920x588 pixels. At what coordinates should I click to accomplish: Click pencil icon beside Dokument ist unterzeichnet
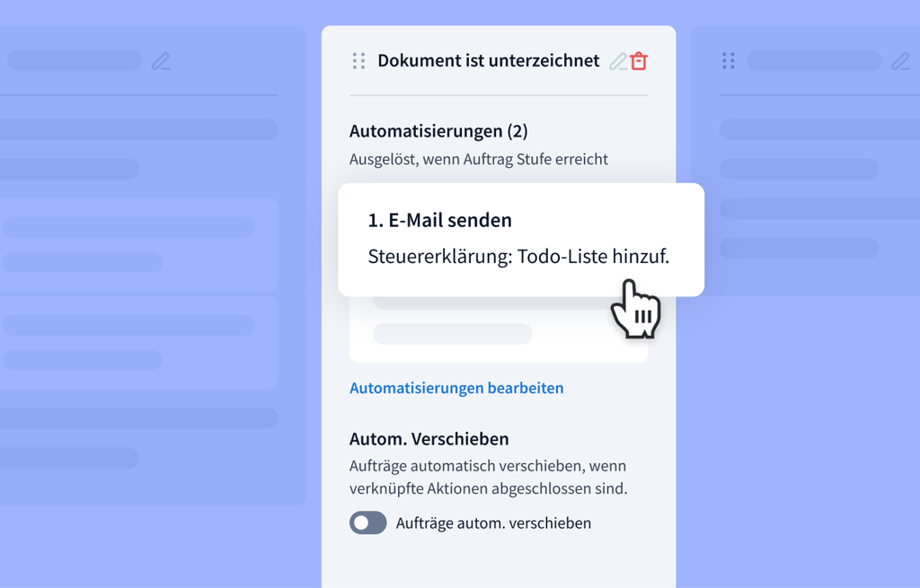[x=617, y=61]
